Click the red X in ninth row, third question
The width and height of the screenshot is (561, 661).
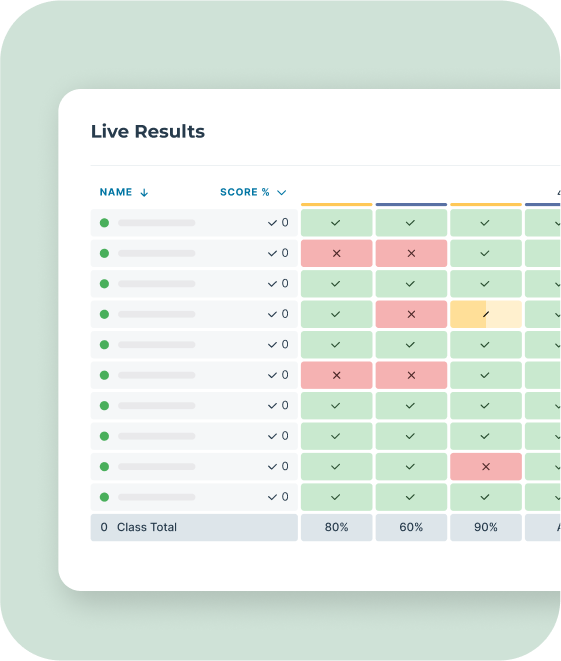[486, 467]
